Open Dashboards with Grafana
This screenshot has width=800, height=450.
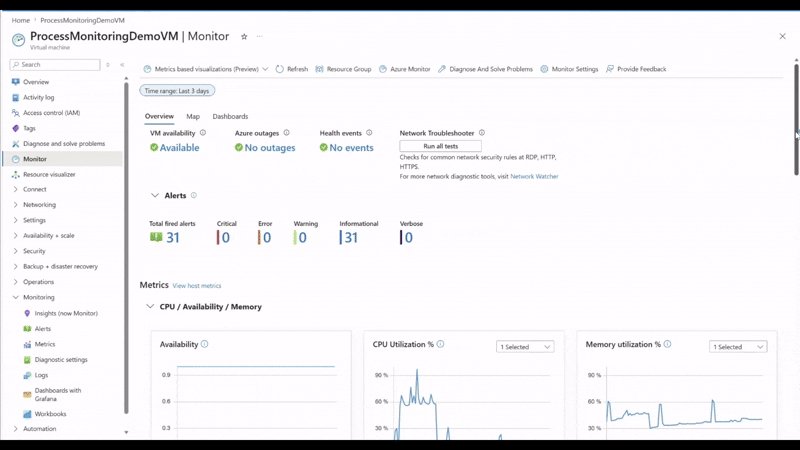click(x=58, y=394)
